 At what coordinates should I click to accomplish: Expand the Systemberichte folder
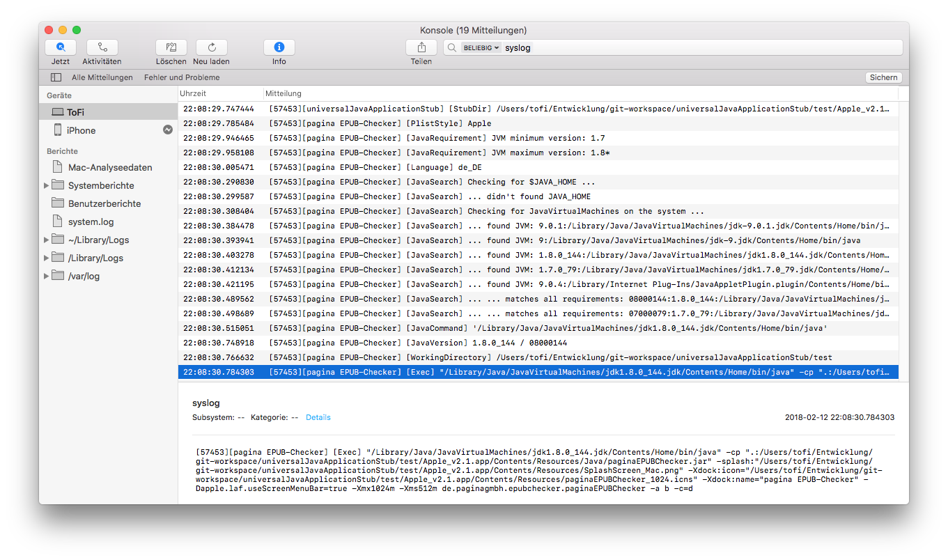pos(46,185)
